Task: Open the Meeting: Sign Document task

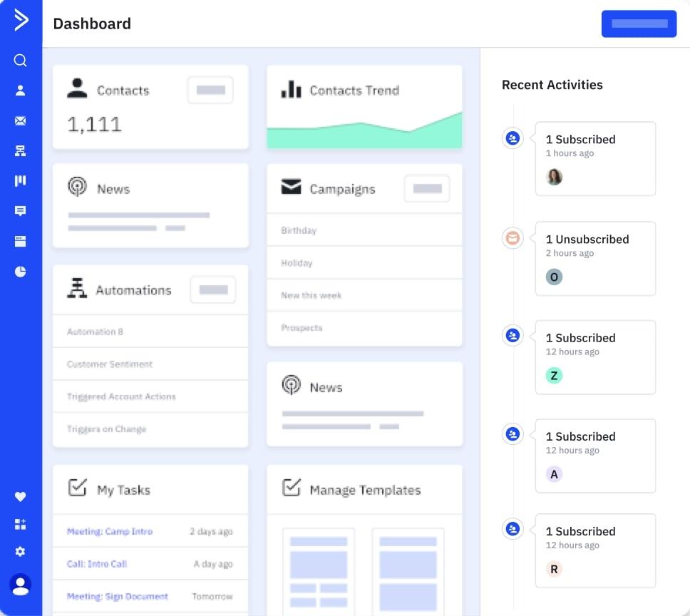Action: 117,596
